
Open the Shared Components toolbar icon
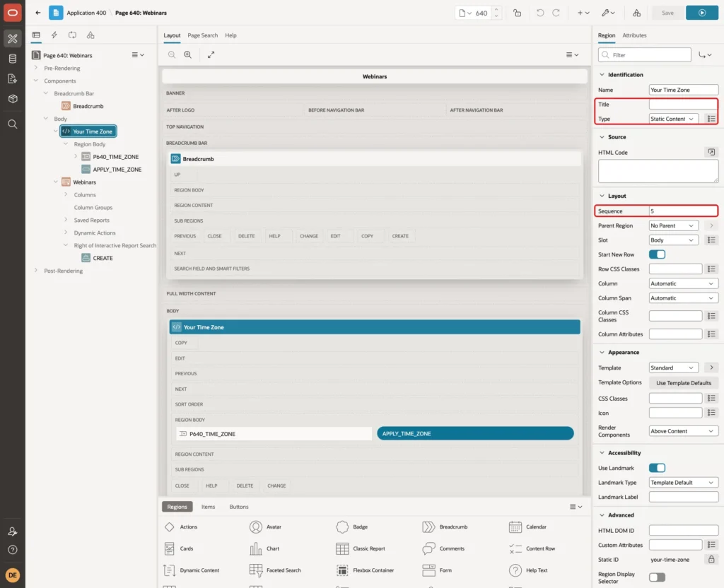pyautogui.click(x=636, y=13)
